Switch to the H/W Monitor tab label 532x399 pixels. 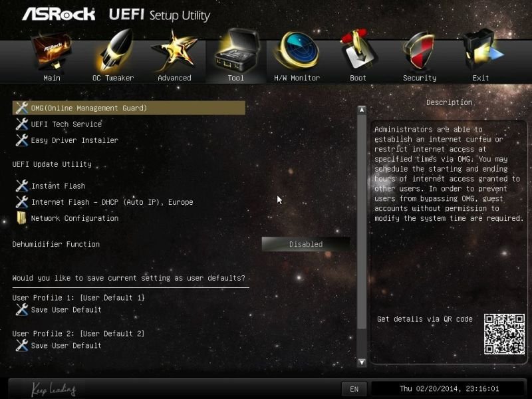(x=297, y=78)
